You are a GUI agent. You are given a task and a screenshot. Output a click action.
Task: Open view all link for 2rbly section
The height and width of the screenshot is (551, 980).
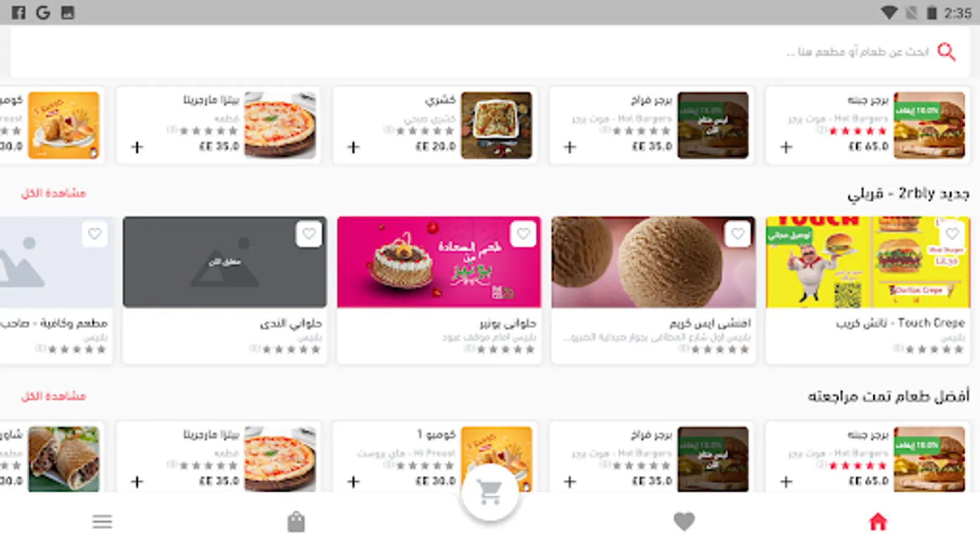[54, 193]
